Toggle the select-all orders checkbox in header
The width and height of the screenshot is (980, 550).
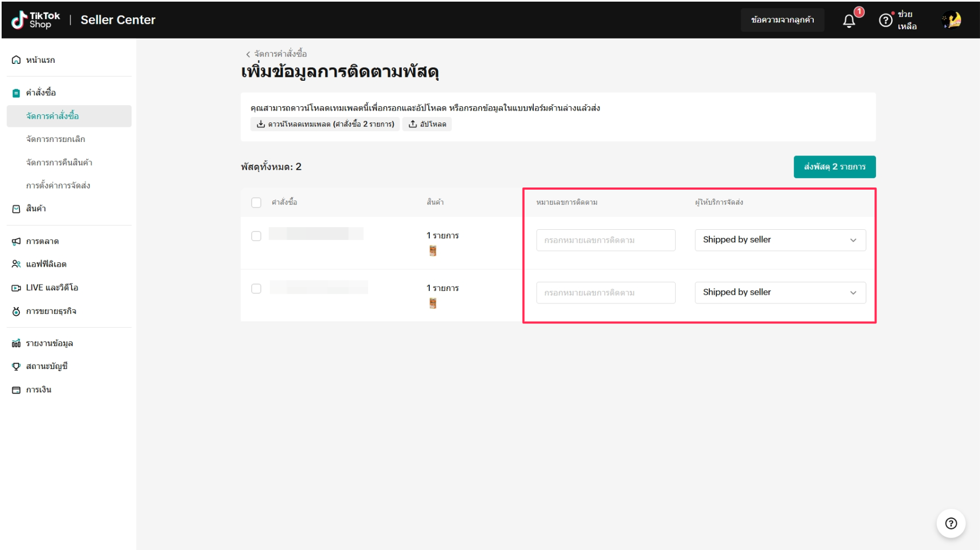point(256,203)
